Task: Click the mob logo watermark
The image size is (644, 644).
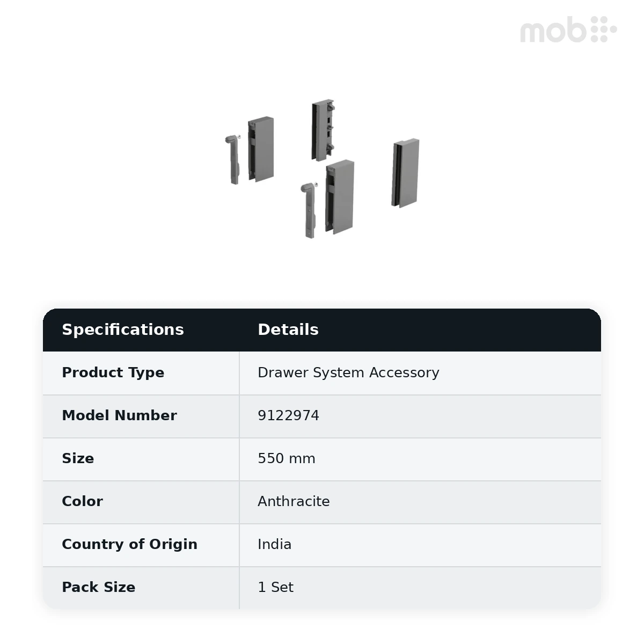Action: pos(568,30)
